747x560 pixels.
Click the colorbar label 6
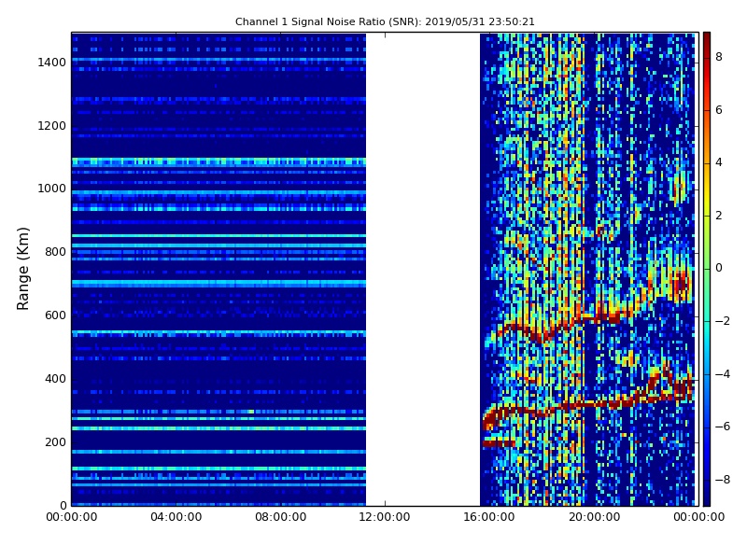tap(719, 110)
